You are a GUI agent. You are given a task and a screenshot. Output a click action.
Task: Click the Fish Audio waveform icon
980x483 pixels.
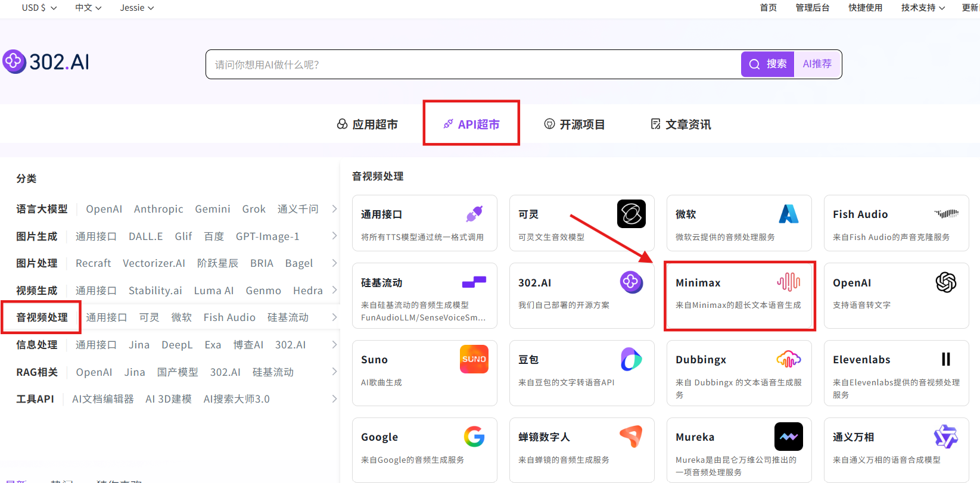click(946, 214)
